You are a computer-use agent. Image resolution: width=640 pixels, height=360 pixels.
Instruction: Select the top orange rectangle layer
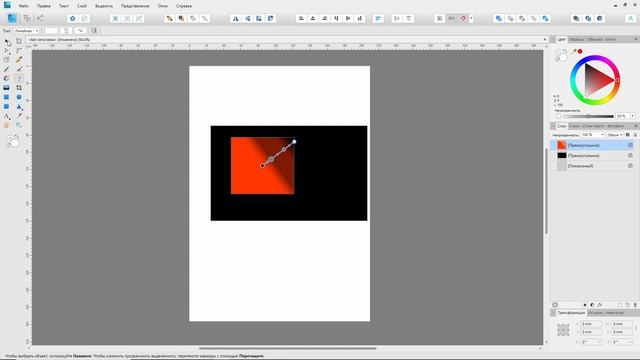(592, 145)
